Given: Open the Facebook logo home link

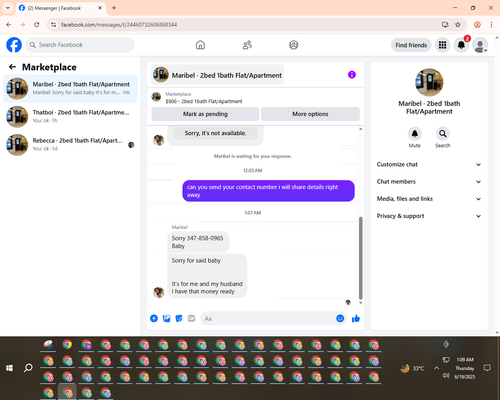Looking at the screenshot, I should tap(14, 45).
